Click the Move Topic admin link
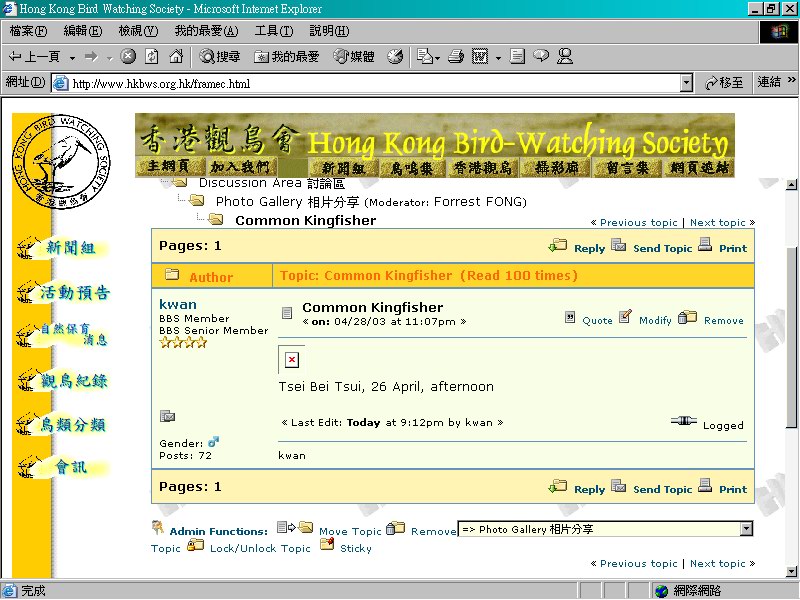The width and height of the screenshot is (800, 600). coord(350,532)
